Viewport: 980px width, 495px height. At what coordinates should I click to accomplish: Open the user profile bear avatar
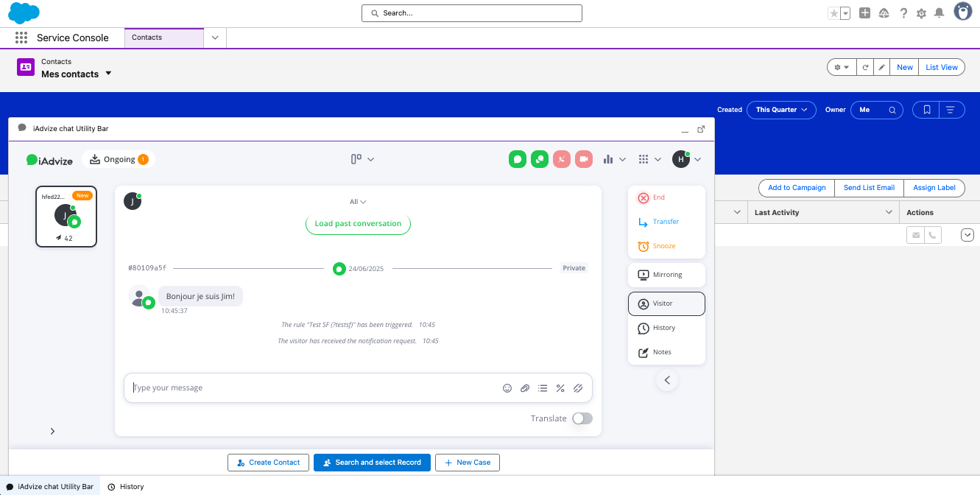[963, 12]
